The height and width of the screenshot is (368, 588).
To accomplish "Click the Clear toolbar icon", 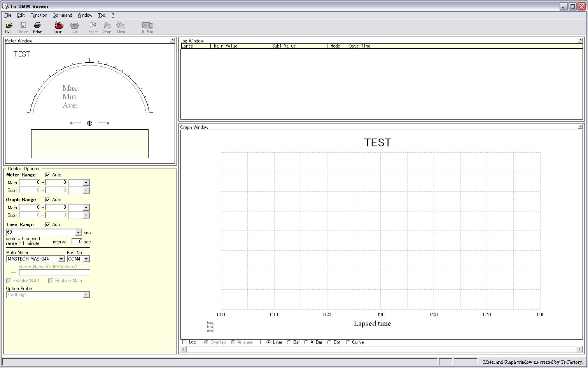I will click(x=121, y=27).
